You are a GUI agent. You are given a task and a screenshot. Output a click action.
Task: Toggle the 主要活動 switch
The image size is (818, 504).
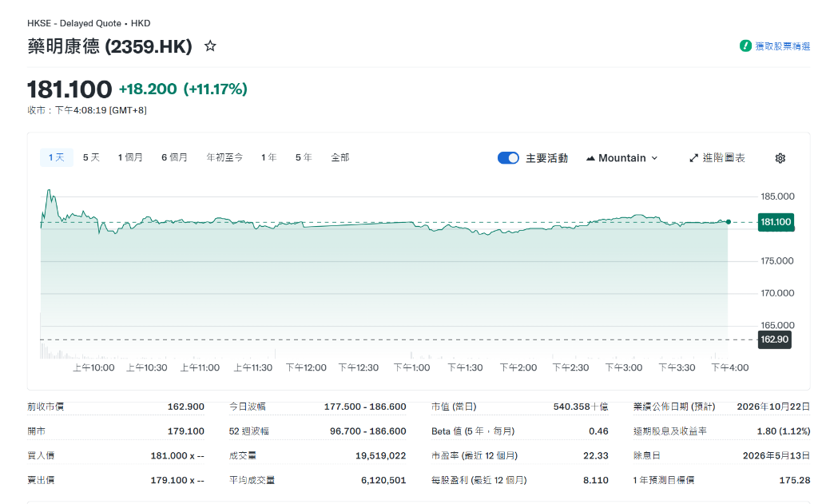508,157
